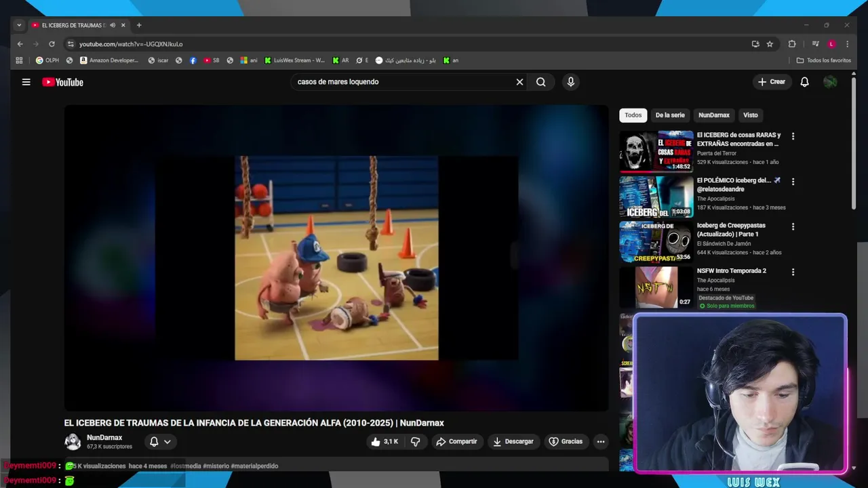Click Gracias button
Screen dimensions: 868x488
(x=566, y=441)
